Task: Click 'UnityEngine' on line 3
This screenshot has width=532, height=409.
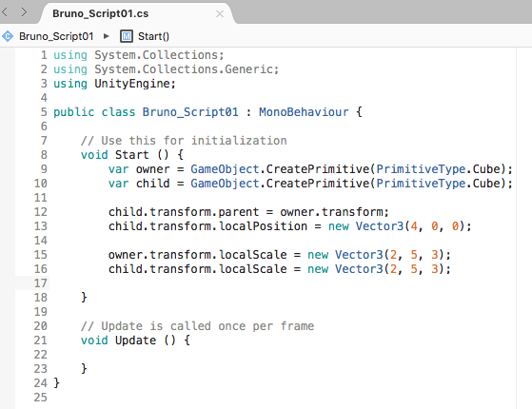Action: point(132,84)
